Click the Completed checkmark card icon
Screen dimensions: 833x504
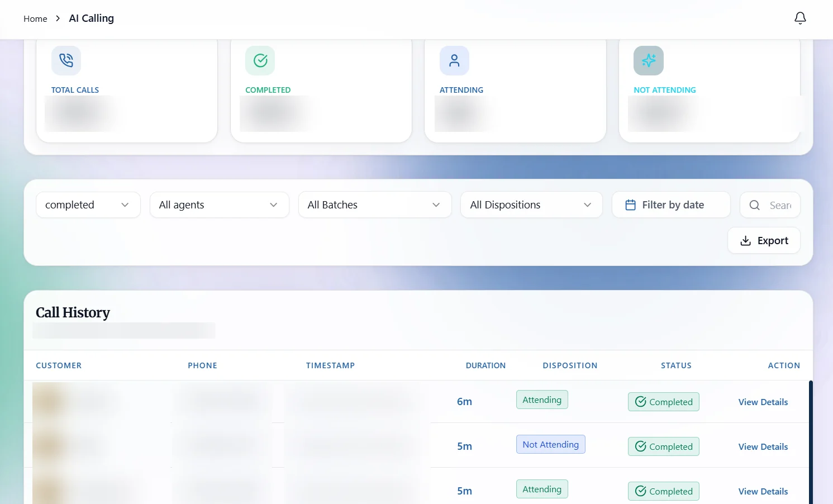[x=260, y=60]
